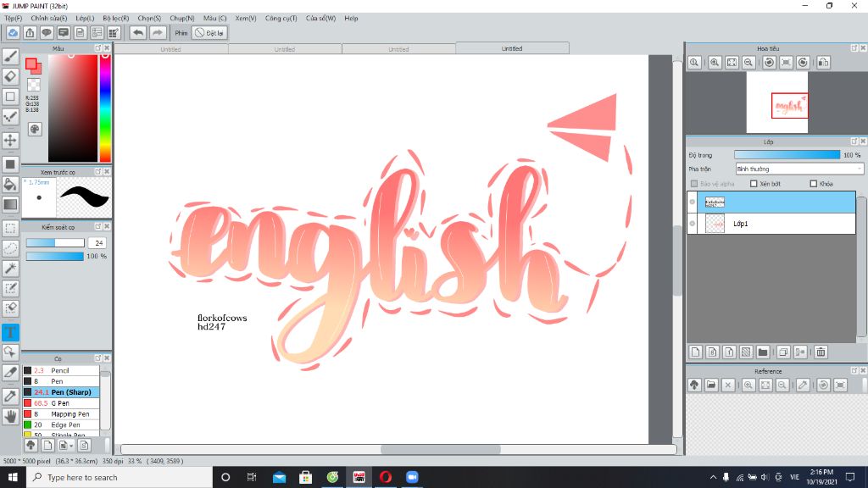Click the Redo arrow in toolbar
Screen dimensions: 868x488
[x=157, y=33]
